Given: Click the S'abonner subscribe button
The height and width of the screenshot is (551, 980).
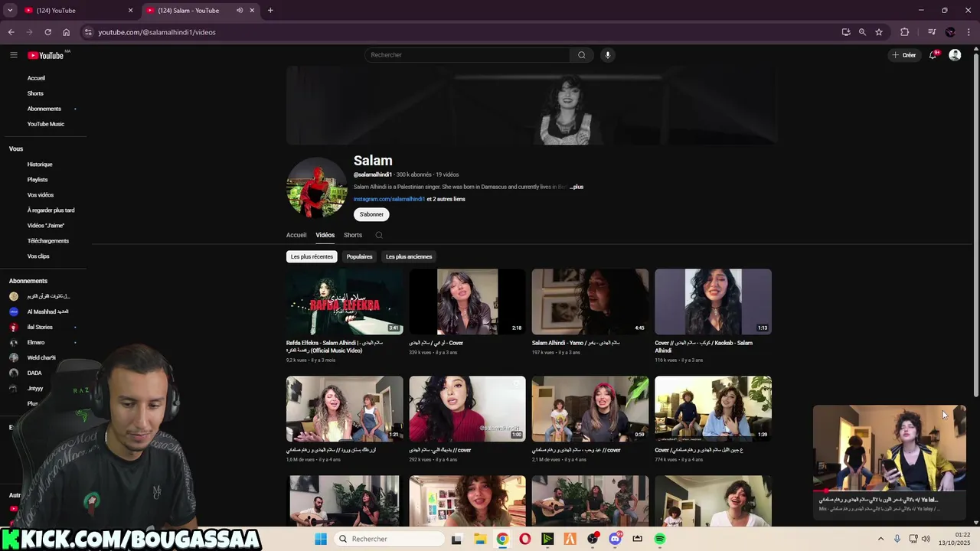Looking at the screenshot, I should click(x=371, y=214).
